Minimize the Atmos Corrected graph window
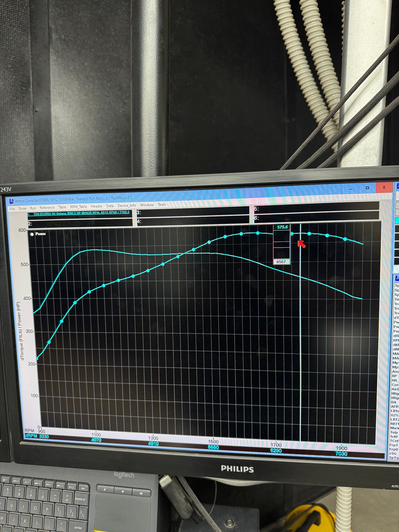The image size is (399, 532). pos(351,189)
